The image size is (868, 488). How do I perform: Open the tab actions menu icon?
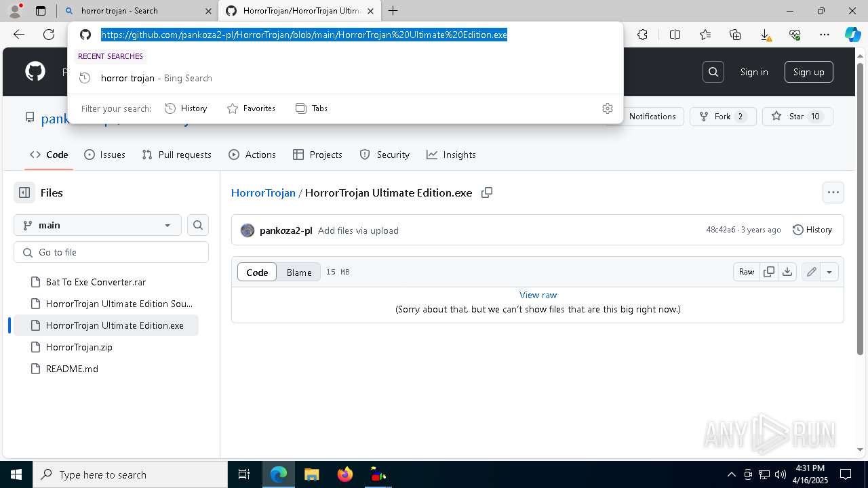pos(41,11)
